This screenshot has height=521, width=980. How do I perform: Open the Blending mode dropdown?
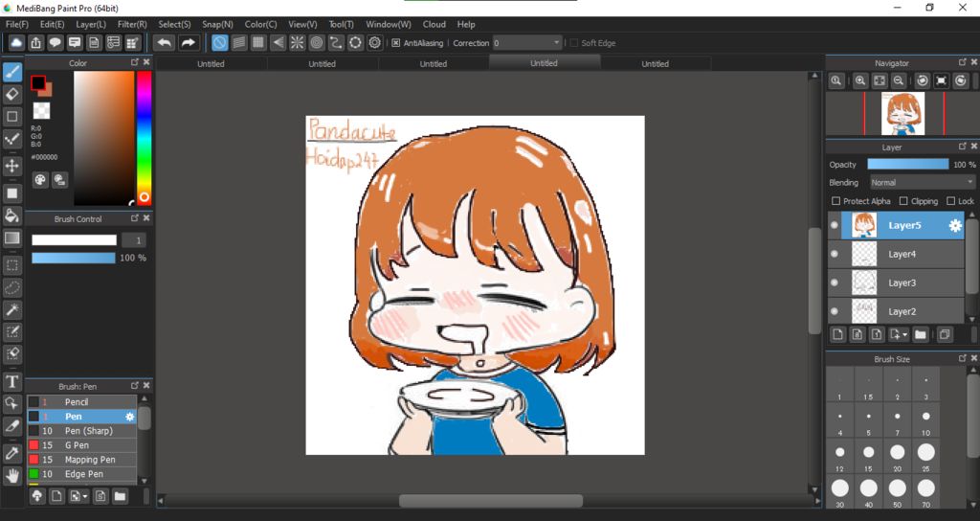(923, 183)
